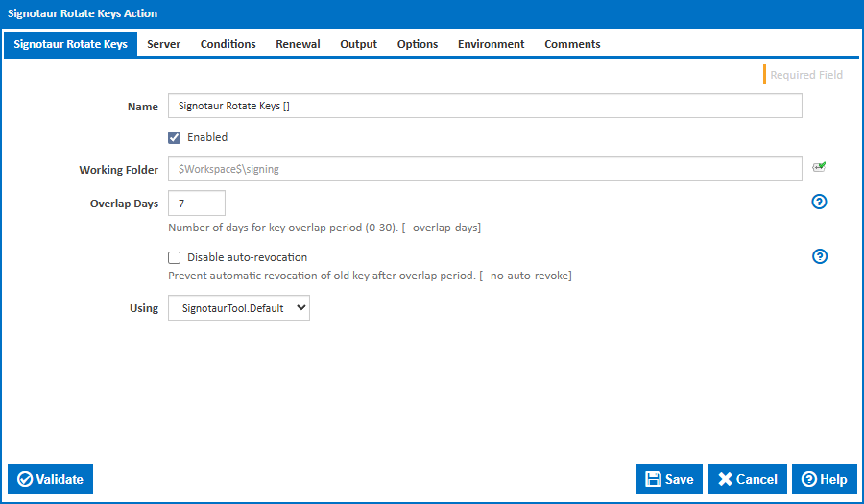Open the Environment tab
Screen dimensions: 864x504
pos(491,44)
